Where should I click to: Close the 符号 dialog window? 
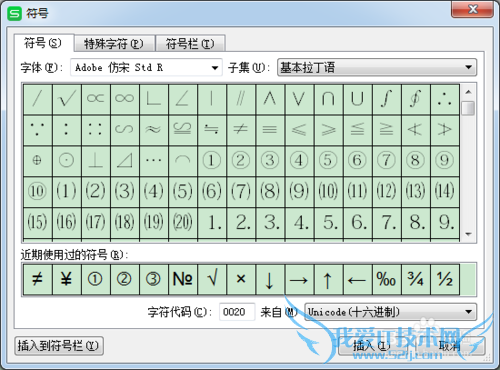click(x=472, y=9)
